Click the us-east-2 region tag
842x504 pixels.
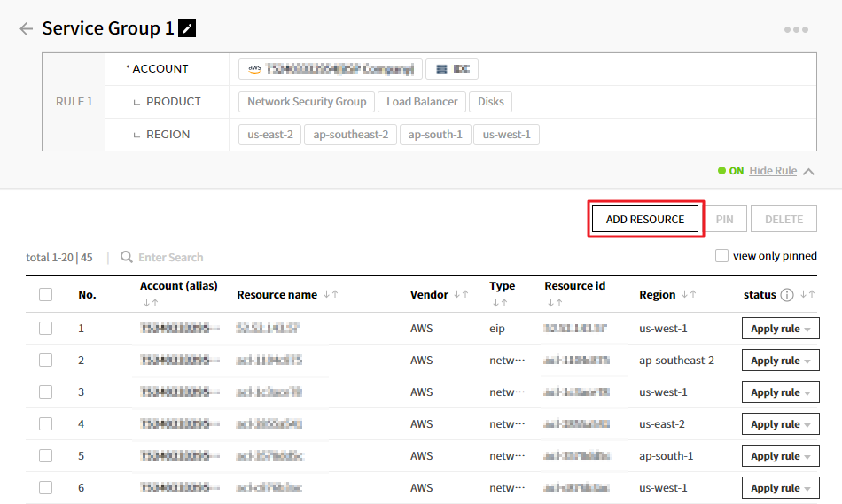click(270, 135)
